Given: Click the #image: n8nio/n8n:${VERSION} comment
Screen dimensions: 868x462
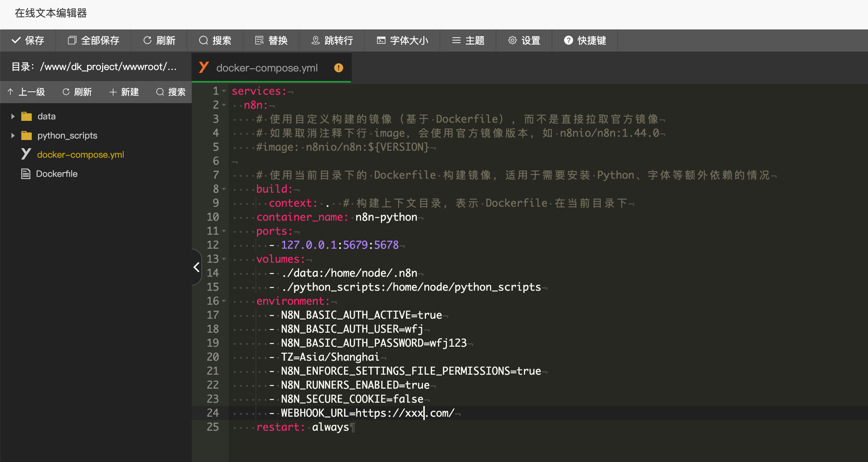Looking at the screenshot, I should [x=343, y=147].
